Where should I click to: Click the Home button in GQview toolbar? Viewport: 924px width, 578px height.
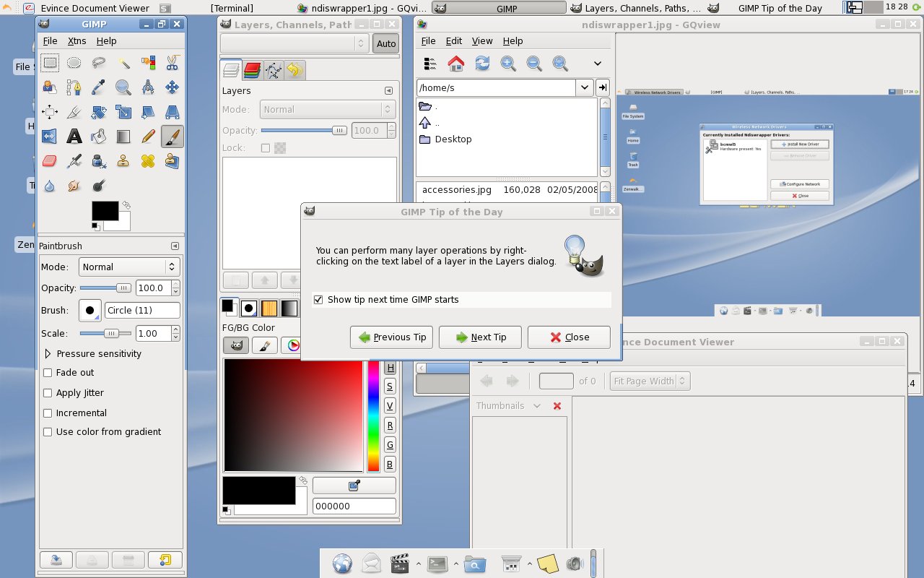point(456,64)
